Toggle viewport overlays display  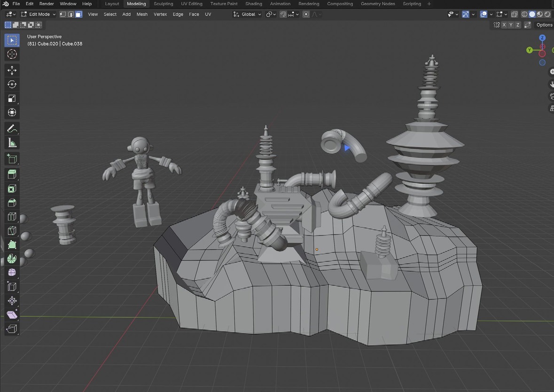484,14
